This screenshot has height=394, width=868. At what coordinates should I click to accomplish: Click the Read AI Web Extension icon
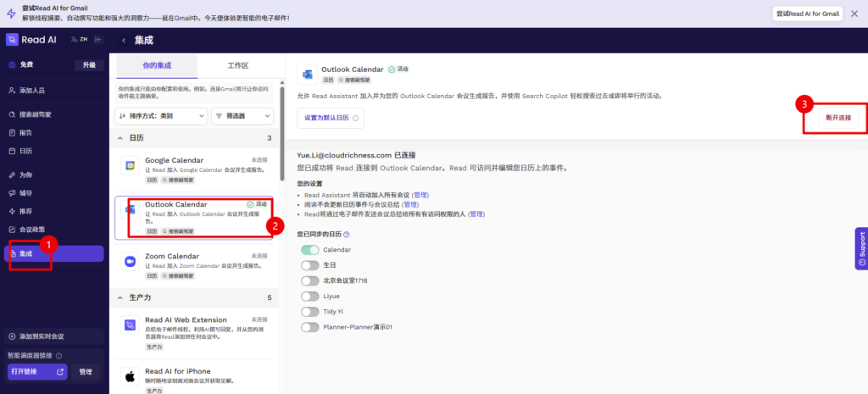131,326
